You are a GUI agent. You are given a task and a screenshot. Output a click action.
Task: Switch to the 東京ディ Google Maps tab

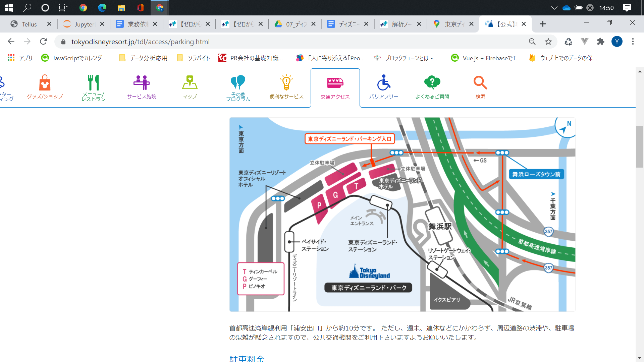454,24
